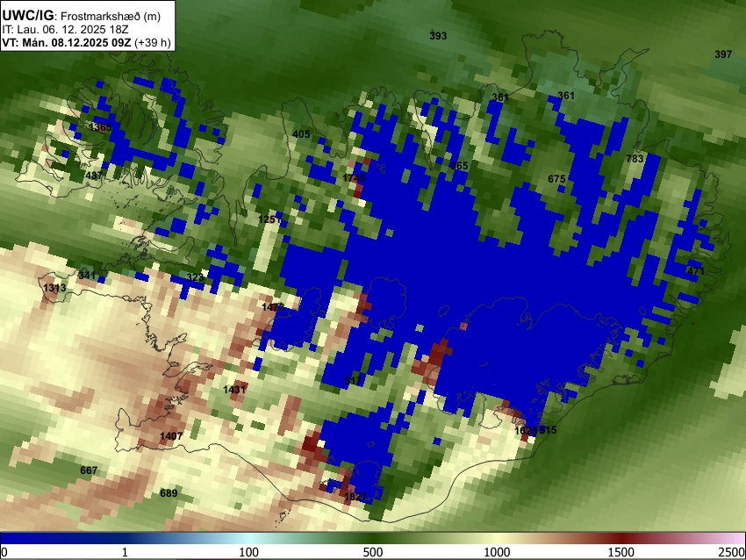This screenshot has width=746, height=560.
Task: Select the 675 map label
Action: click(x=556, y=179)
